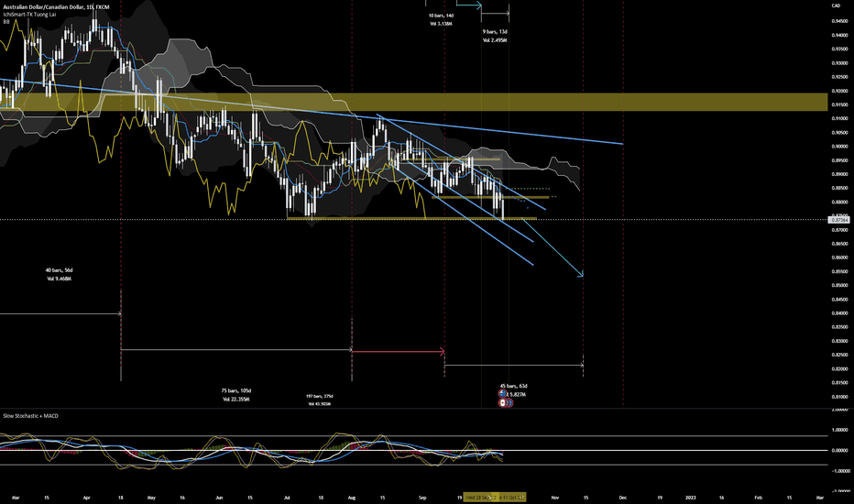Click '2023' on the time axis
Image resolution: width=854 pixels, height=504 pixels.
tap(690, 498)
